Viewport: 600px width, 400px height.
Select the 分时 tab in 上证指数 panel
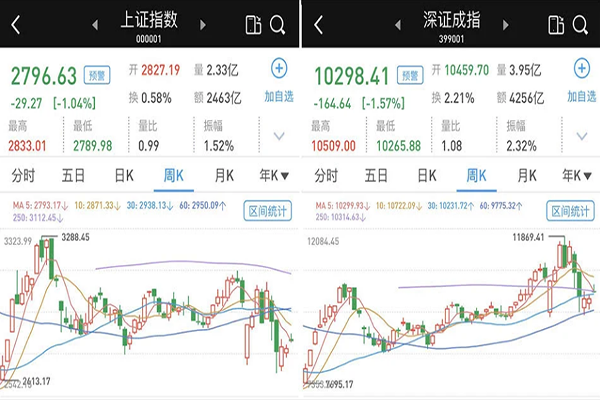click(22, 175)
